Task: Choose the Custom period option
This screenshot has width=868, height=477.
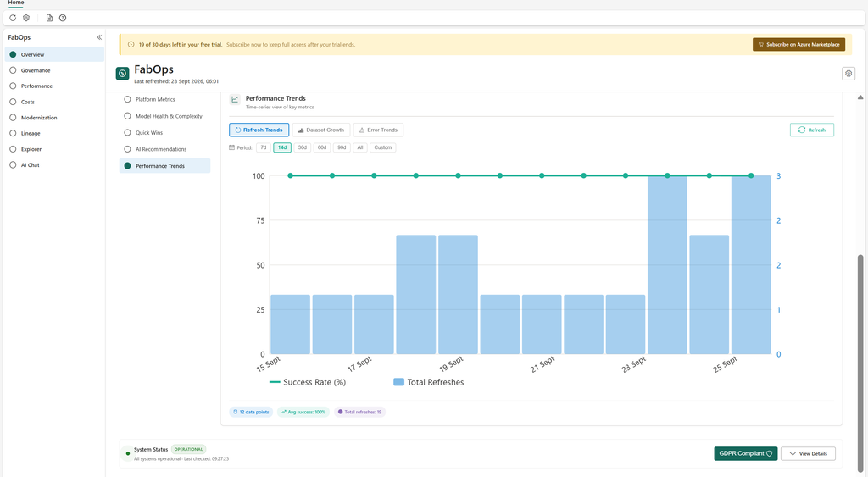Action: click(x=382, y=147)
